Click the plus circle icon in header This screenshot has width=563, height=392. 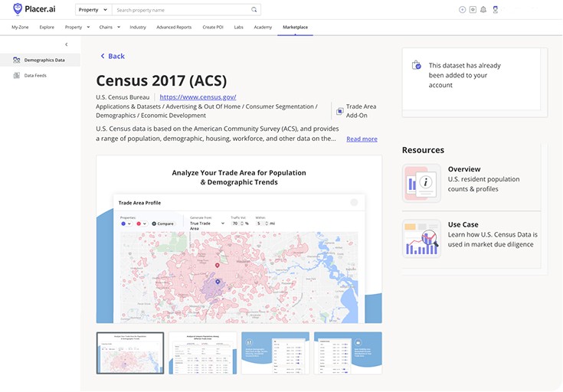click(463, 10)
